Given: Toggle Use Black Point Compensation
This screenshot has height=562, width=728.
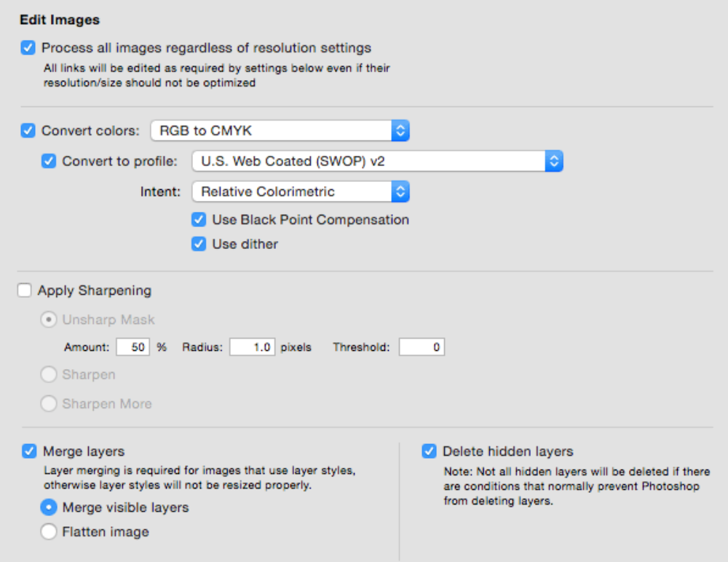Looking at the screenshot, I should point(199,220).
